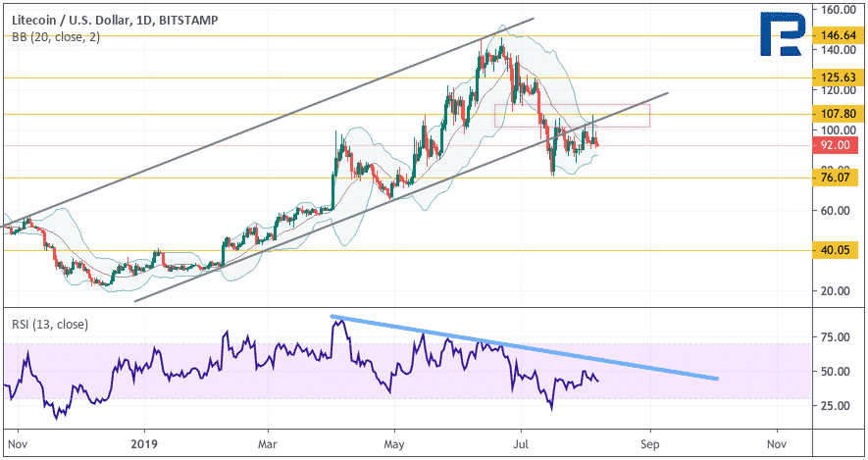Click the blue R logo

[x=783, y=34]
